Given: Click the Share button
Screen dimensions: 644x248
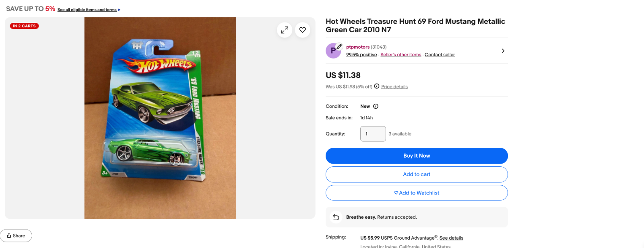Looking at the screenshot, I should point(16,236).
